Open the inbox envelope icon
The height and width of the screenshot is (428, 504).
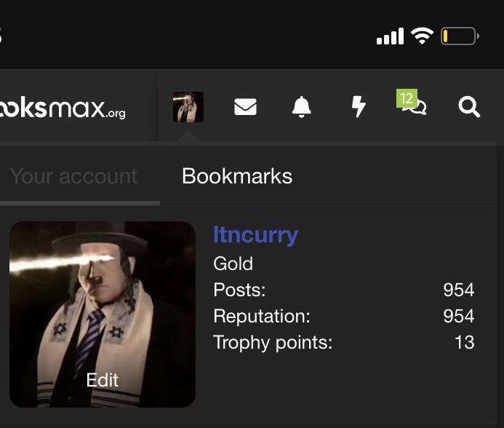[245, 108]
